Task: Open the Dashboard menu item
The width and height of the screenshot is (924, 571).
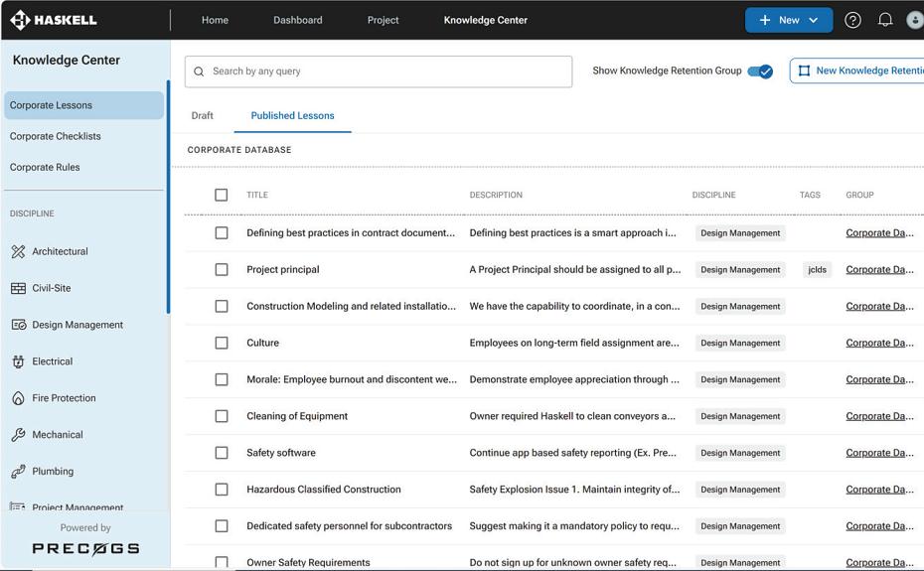Action: pos(298,20)
